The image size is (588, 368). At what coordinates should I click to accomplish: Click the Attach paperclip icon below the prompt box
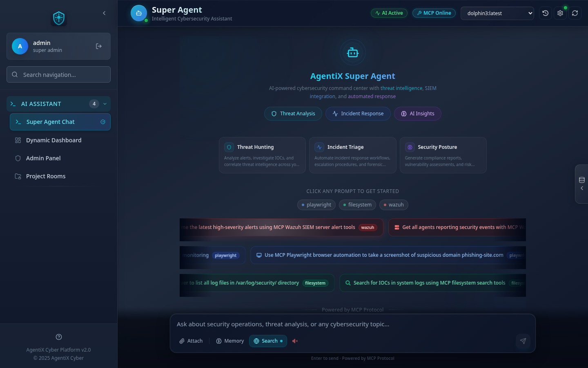[182, 341]
